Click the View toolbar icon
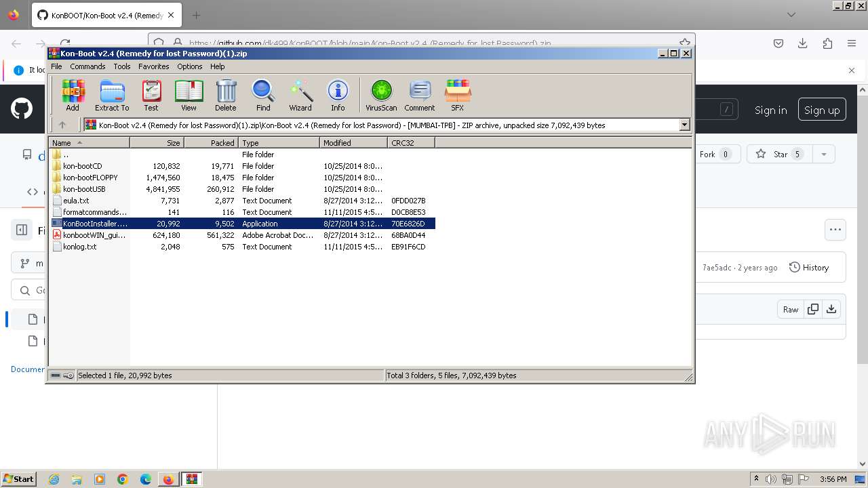This screenshot has width=868, height=488. click(189, 95)
